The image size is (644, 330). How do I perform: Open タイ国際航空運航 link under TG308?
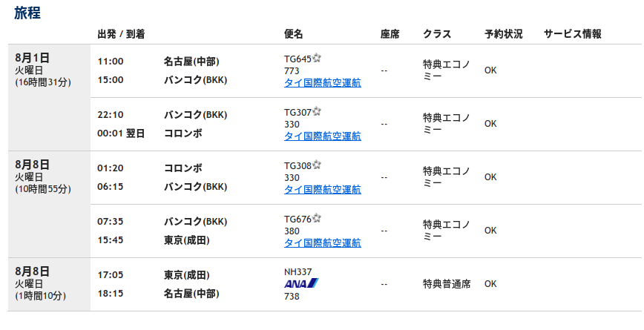[x=323, y=190]
